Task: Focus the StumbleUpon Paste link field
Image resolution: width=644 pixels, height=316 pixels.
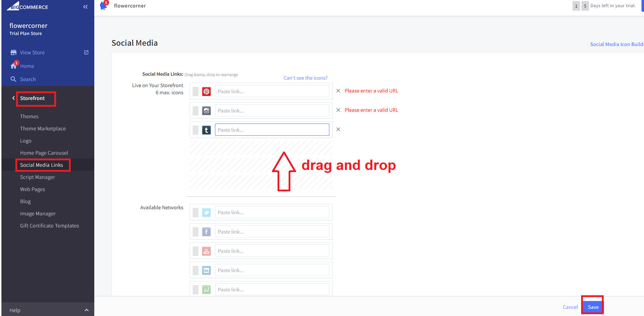Action: (x=272, y=290)
